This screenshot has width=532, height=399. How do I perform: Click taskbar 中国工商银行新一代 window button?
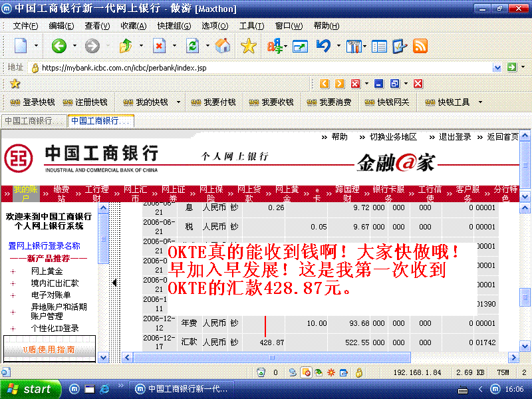[x=183, y=389]
